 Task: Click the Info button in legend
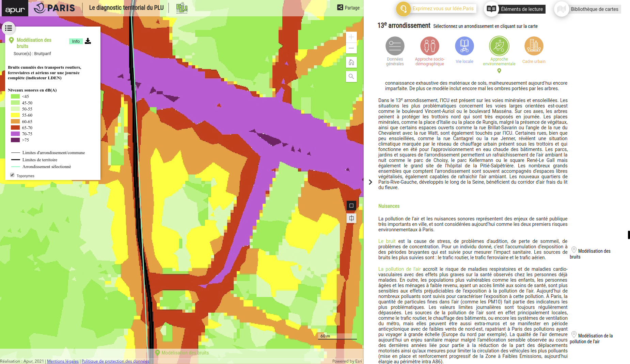[x=76, y=42]
